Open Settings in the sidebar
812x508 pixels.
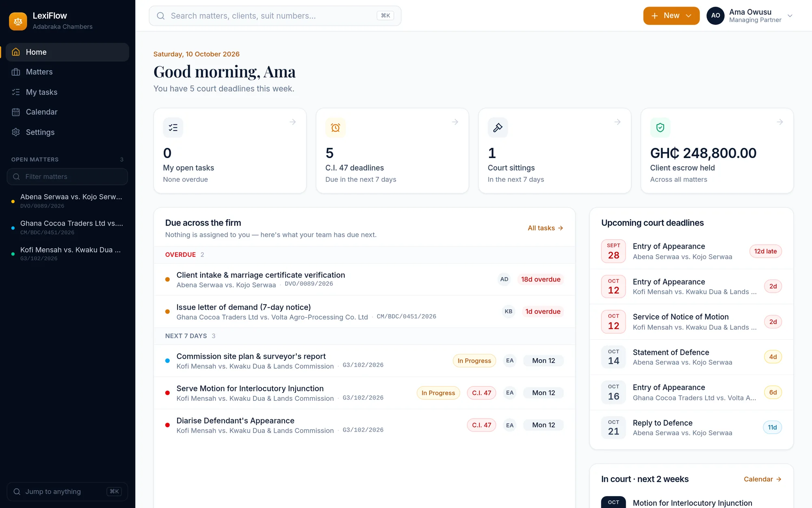[67, 132]
